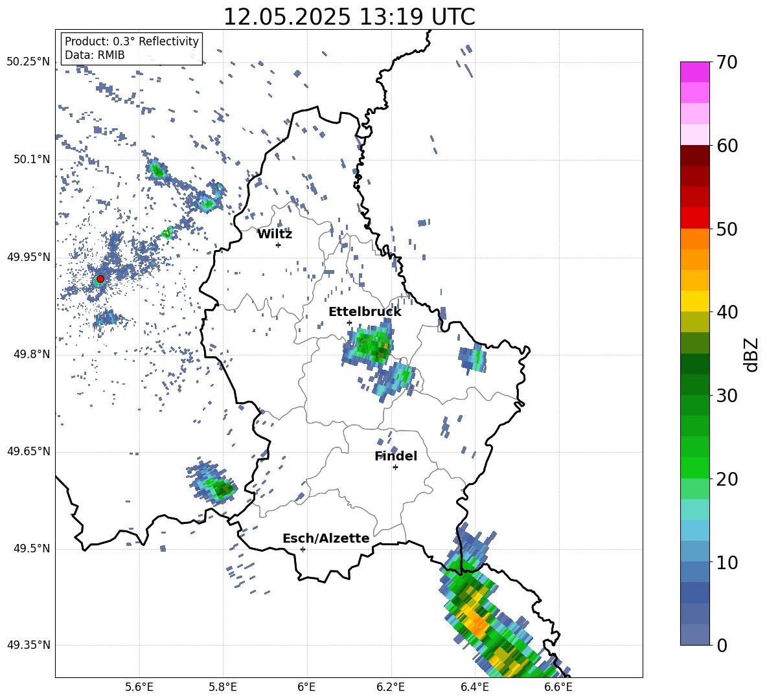Click the 'Data: RMIB' legend line

point(95,55)
